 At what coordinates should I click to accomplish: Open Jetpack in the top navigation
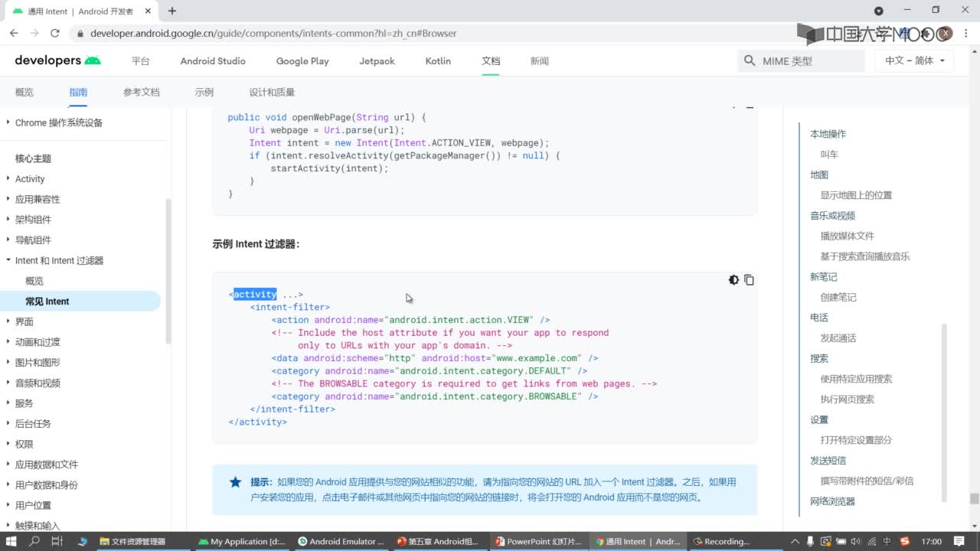(377, 60)
